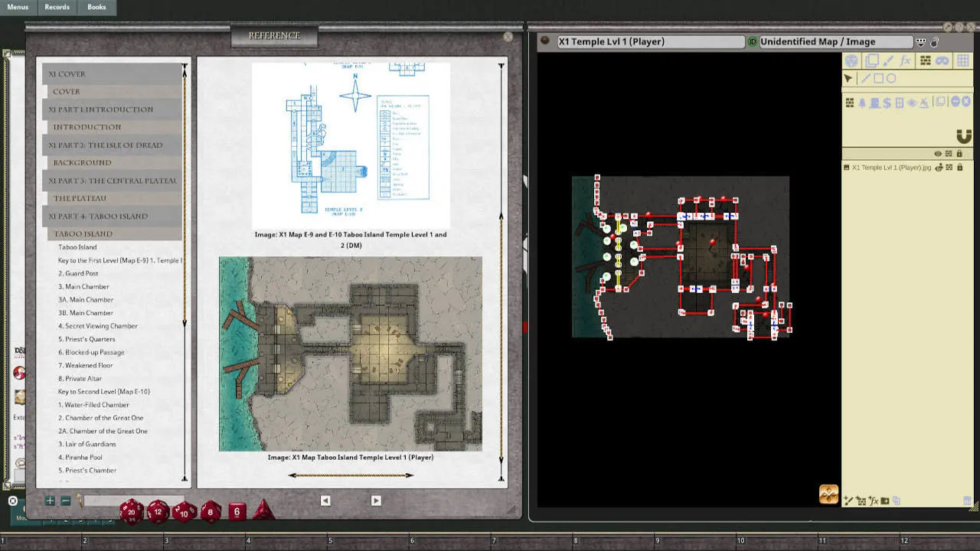This screenshot has height=551, width=980.
Task: Add a new image layer
Action: point(885,500)
